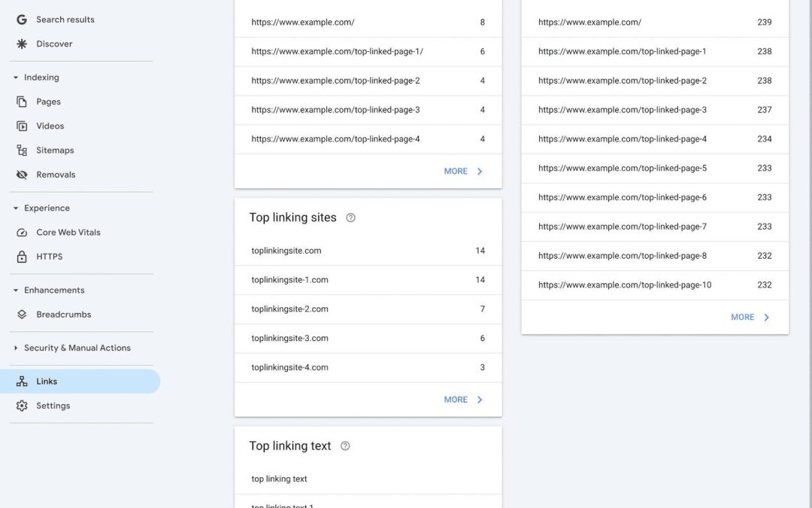Go to Sitemaps page
The image size is (812, 508).
55,151
